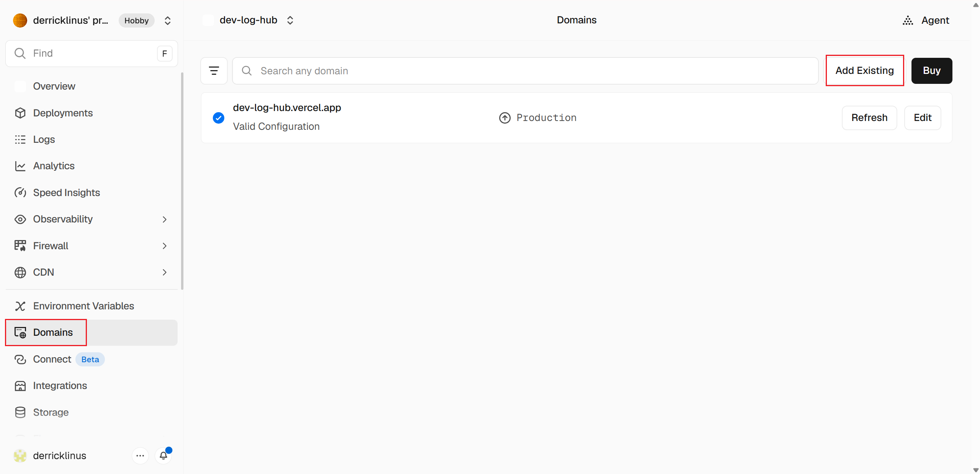Click the Find magnifier icon

coord(20,53)
